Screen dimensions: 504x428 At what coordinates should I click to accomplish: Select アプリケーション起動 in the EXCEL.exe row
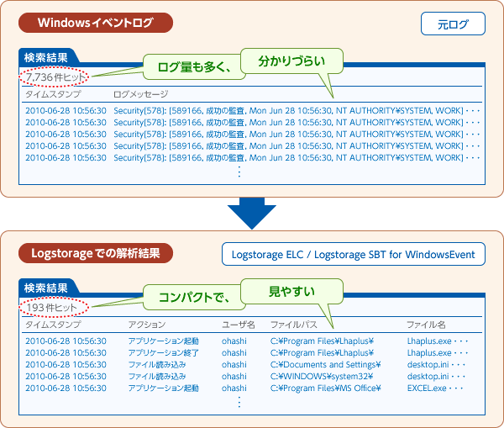163,388
